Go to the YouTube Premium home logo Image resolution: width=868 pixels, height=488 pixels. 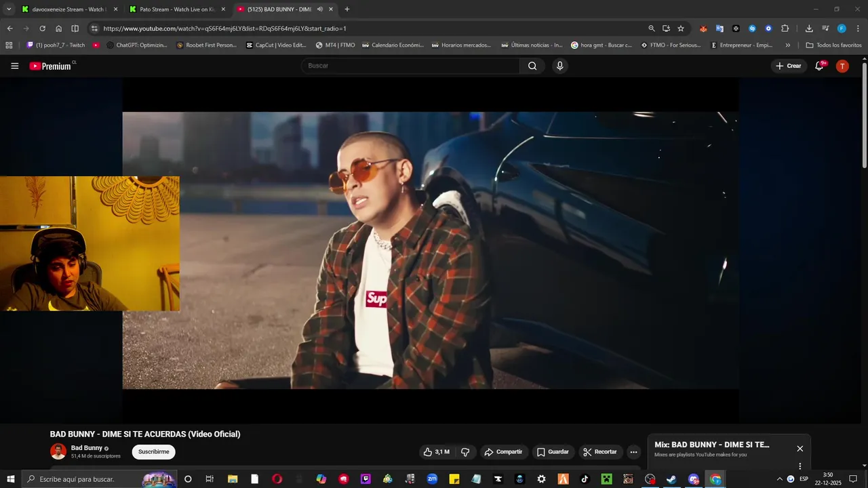[50, 66]
